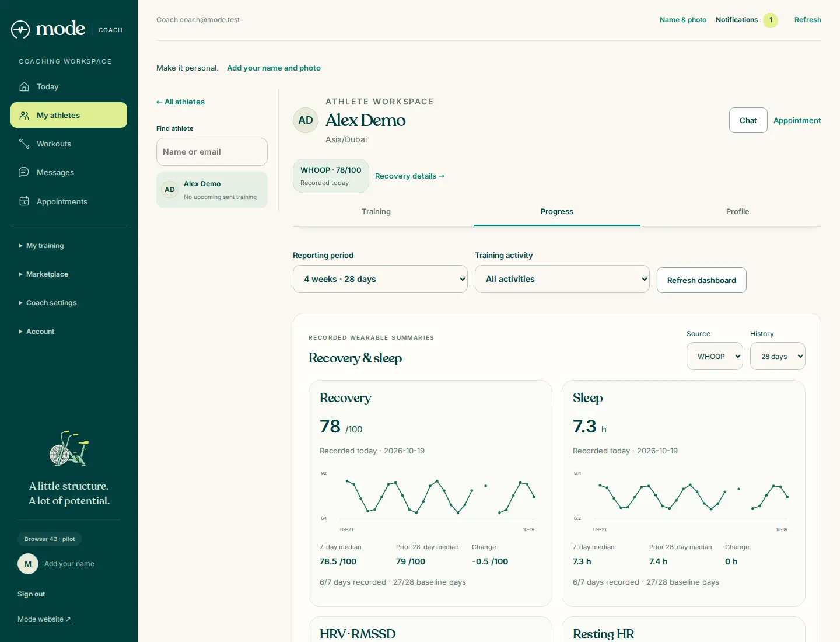Open the Messages chat bubble icon
The image size is (840, 642).
click(24, 172)
